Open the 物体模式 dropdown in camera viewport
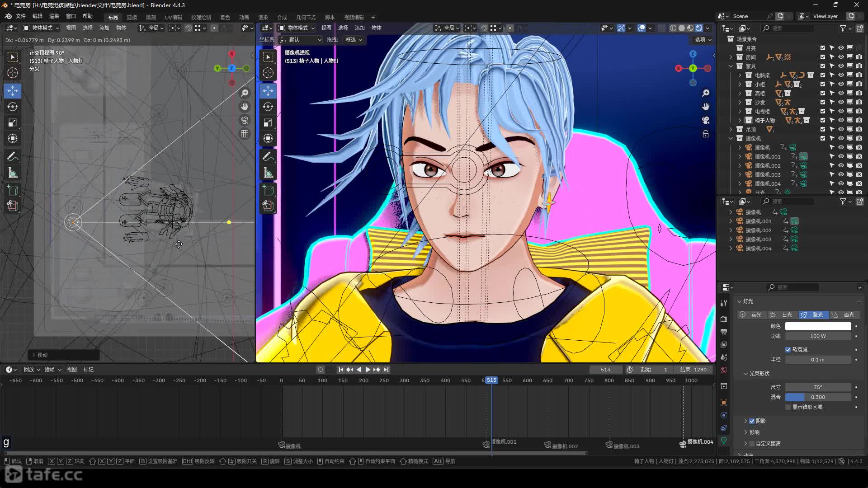 (x=297, y=28)
